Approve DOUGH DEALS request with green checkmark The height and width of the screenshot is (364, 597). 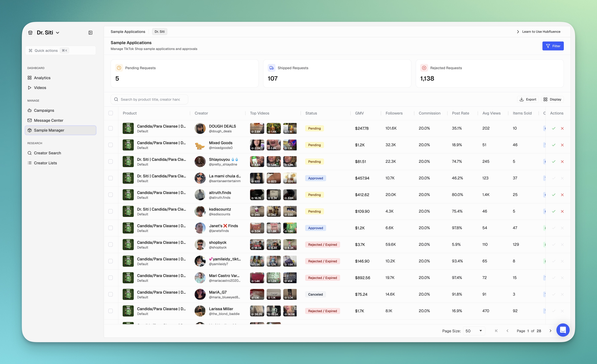(x=553, y=129)
